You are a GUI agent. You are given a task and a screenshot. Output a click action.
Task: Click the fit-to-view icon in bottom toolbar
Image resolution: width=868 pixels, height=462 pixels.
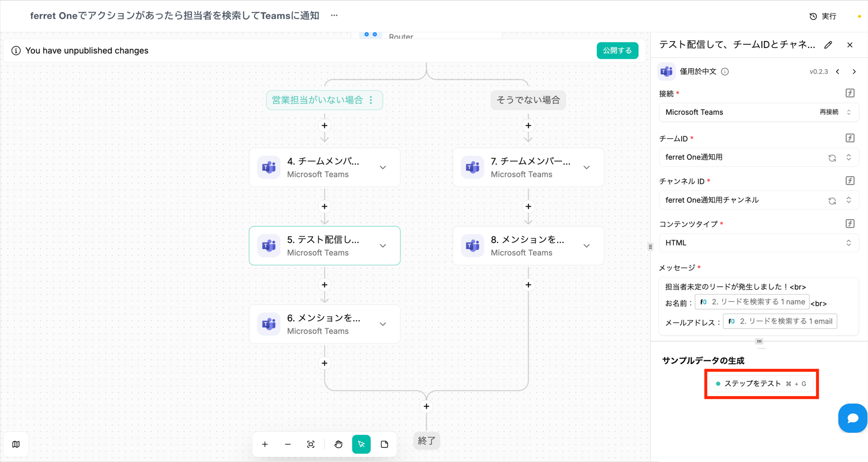click(x=311, y=444)
